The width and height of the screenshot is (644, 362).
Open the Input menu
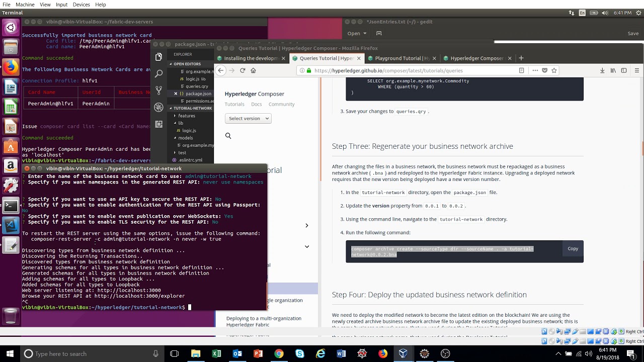pyautogui.click(x=61, y=5)
